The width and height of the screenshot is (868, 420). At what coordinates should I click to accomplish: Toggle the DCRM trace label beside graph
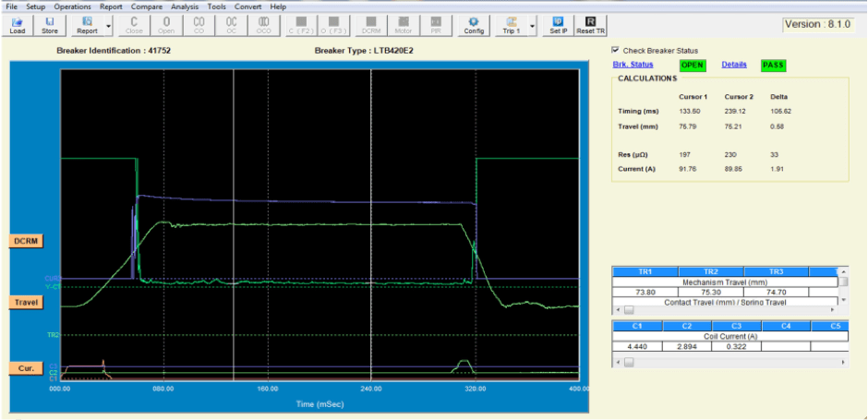pos(26,241)
